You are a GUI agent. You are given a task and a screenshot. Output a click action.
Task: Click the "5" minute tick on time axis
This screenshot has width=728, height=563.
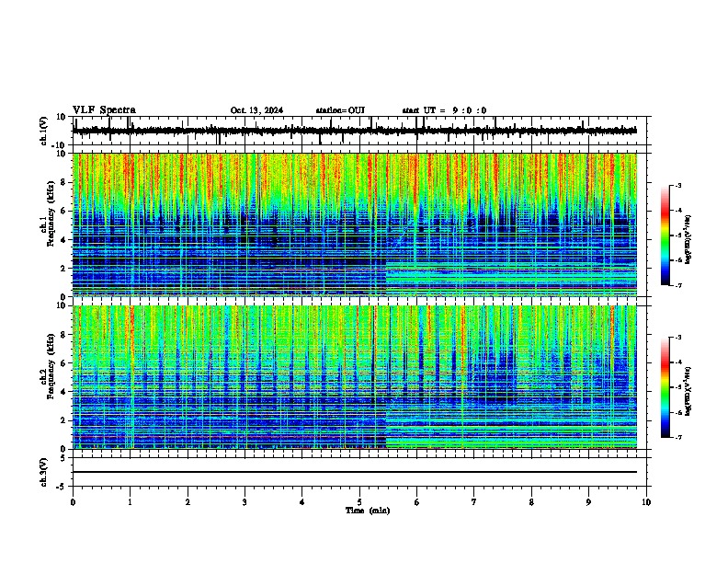click(x=359, y=502)
